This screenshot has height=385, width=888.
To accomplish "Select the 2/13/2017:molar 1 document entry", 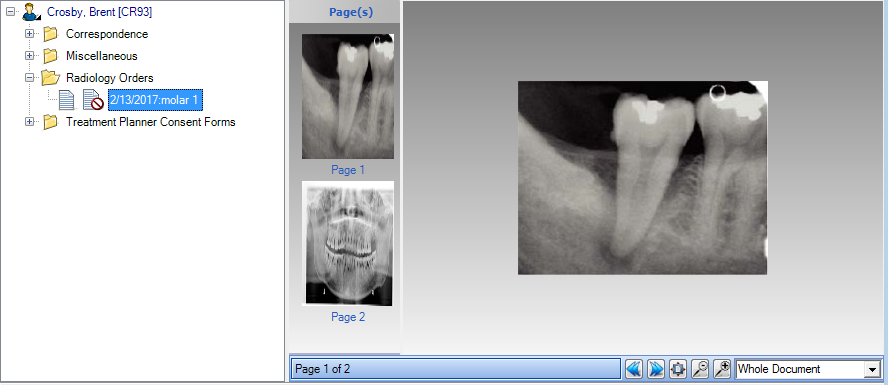I will tap(156, 100).
